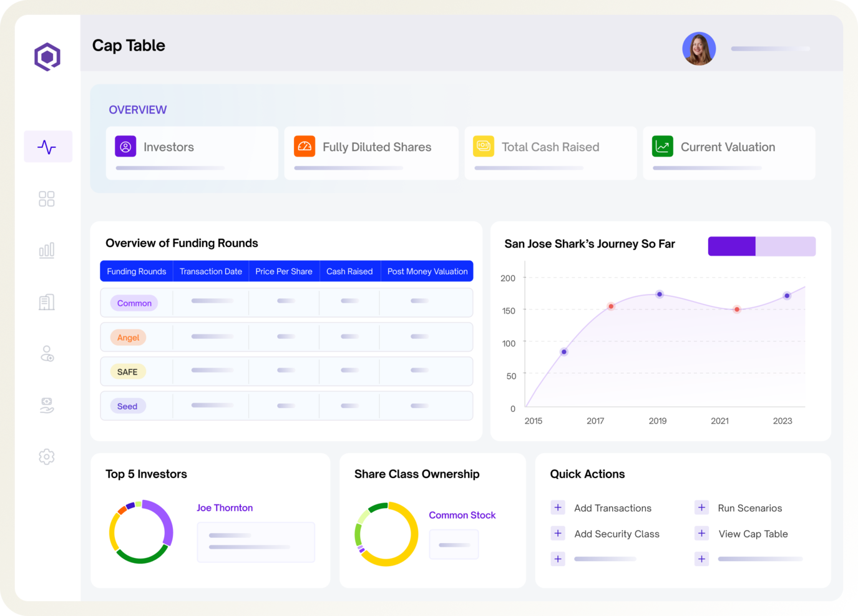Screen dimensions: 858x616
Task: Switch to the Transaction Date column tab
Action: [210, 271]
